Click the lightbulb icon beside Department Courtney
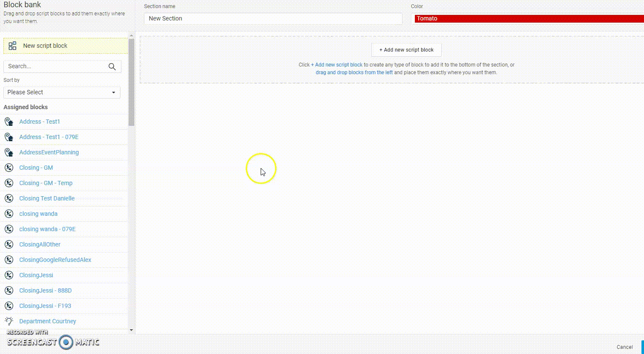The image size is (644, 354). 9,321
